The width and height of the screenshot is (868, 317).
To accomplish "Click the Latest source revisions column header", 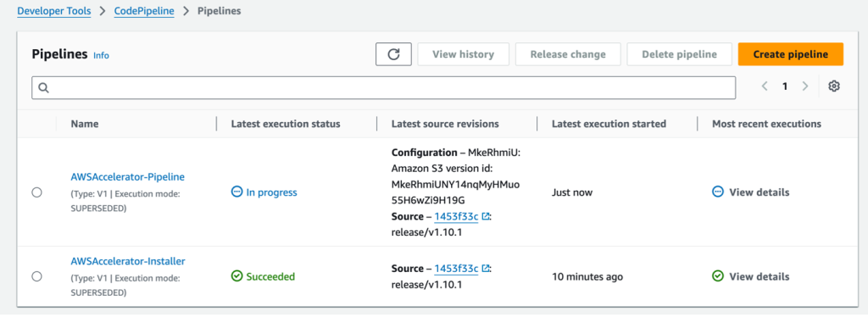I will coord(445,124).
